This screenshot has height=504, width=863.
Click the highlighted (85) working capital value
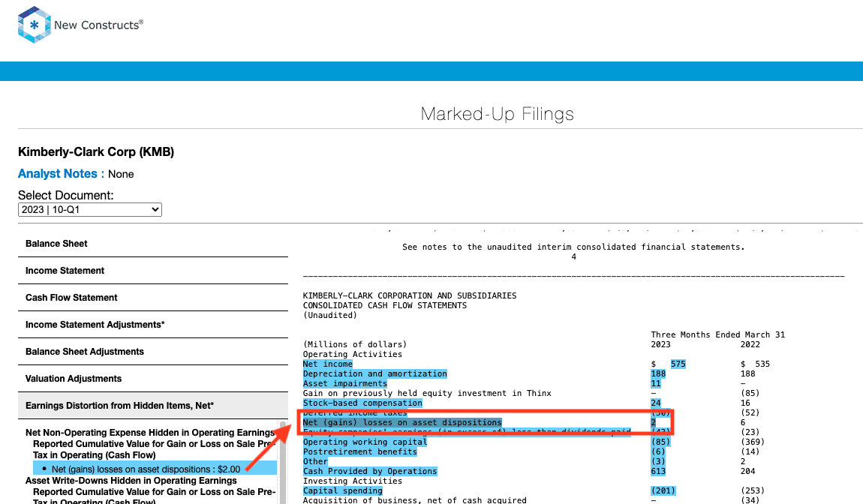[x=660, y=442]
